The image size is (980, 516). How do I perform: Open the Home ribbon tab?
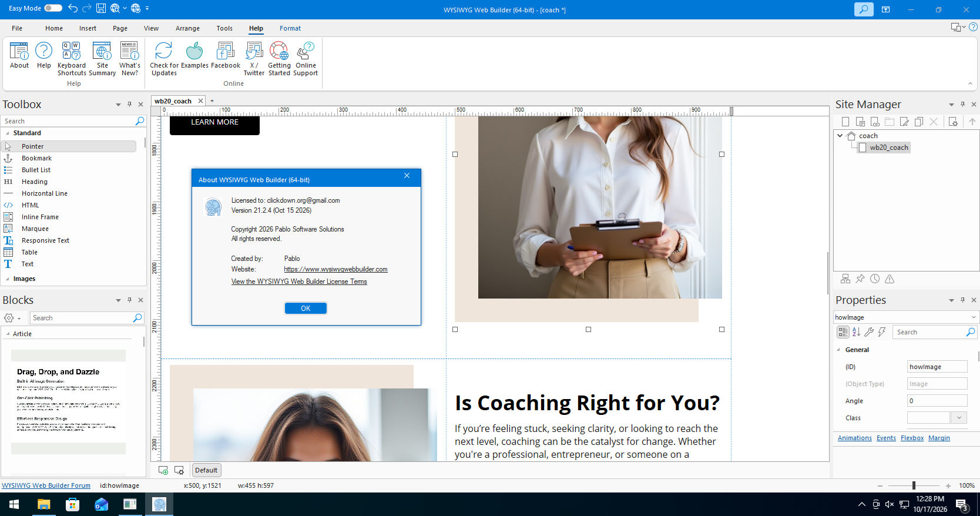pyautogui.click(x=54, y=28)
